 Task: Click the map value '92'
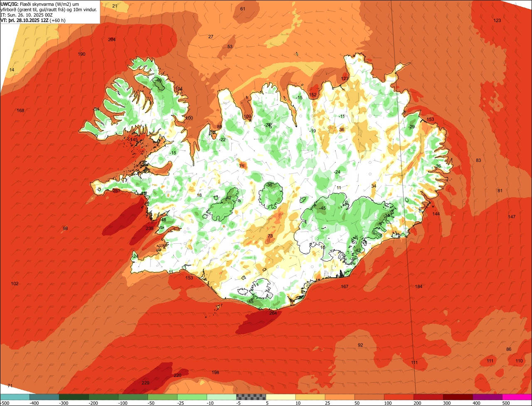[x=360, y=345]
